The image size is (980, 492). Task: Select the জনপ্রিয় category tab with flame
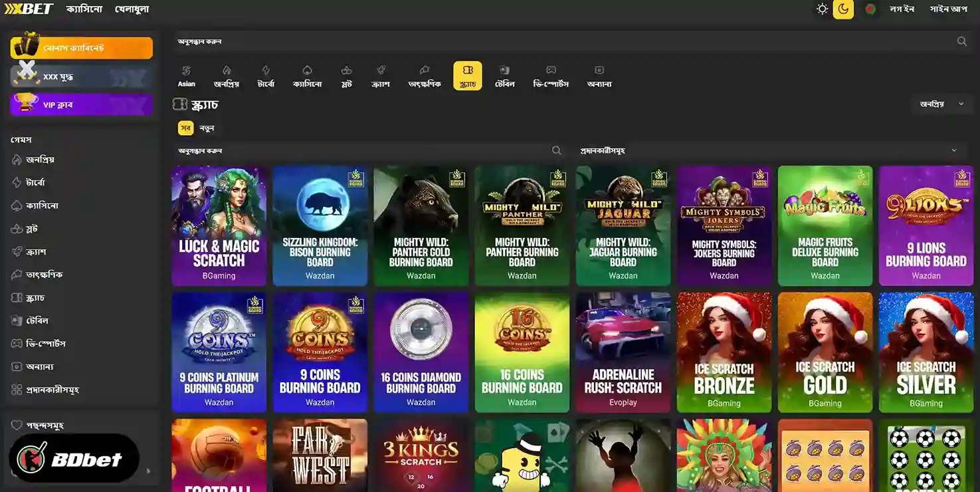pyautogui.click(x=226, y=76)
